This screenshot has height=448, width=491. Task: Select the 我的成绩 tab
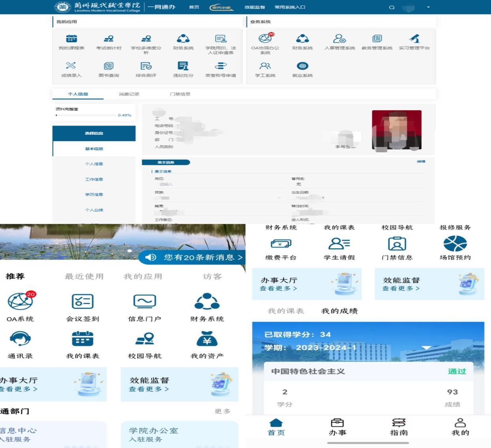(339, 311)
